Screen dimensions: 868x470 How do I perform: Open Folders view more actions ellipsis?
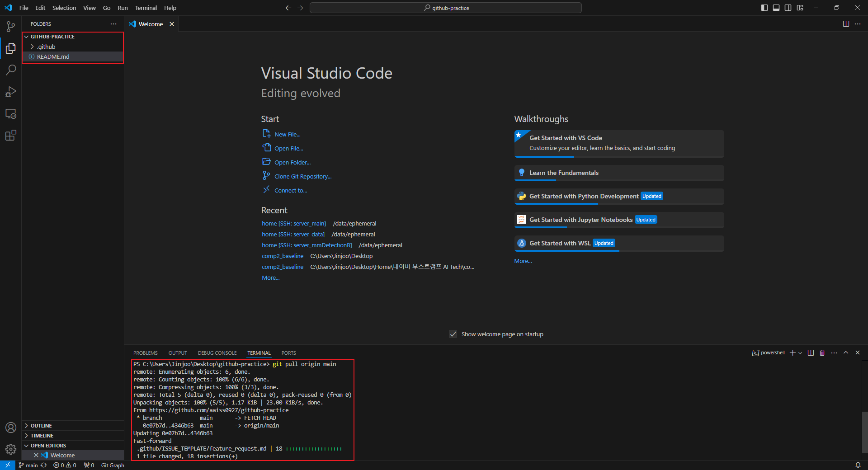tap(113, 24)
